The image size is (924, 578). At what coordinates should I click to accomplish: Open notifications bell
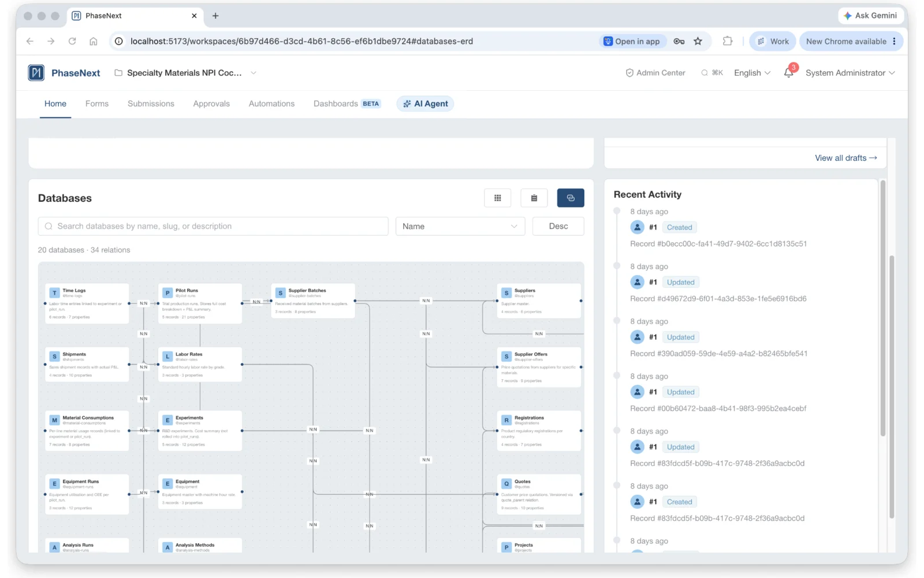[x=788, y=73]
